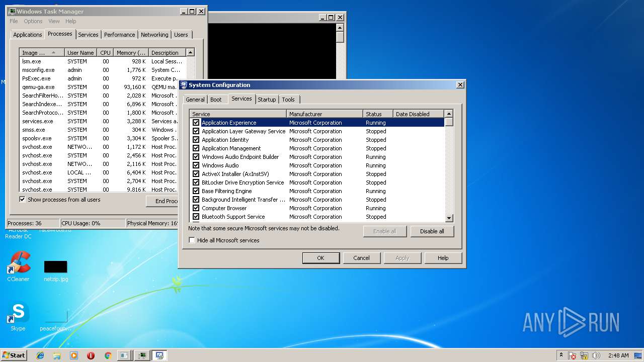Screen dimensions: 644x362
Task: Sort services by Manufacturer column
Action: pos(325,114)
